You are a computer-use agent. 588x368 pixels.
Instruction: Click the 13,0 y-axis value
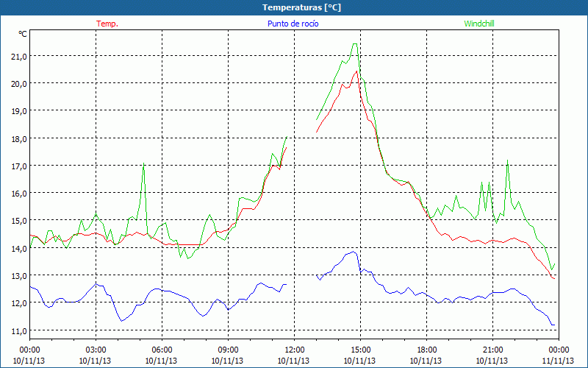point(18,275)
